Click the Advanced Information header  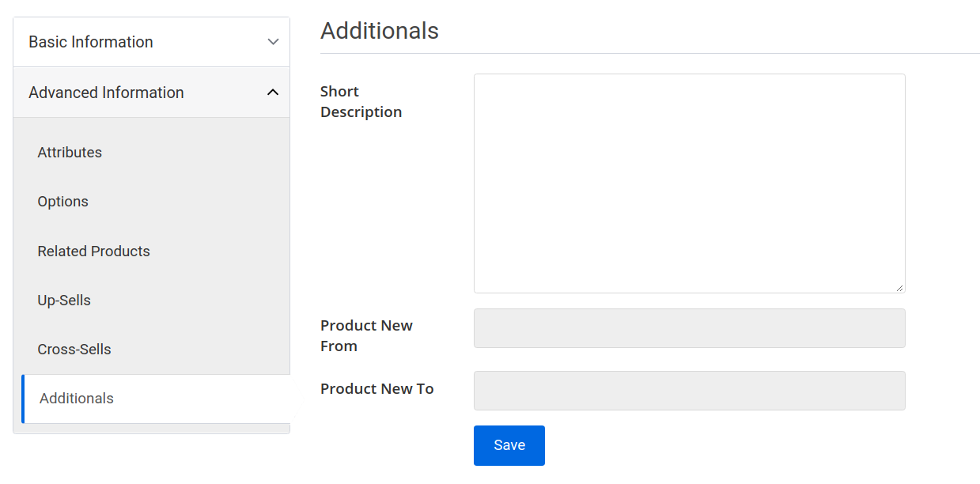[x=106, y=92]
